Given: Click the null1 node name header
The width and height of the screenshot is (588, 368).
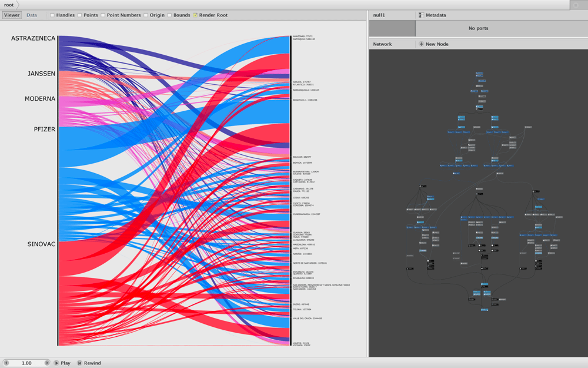Looking at the screenshot, I should 379,15.
